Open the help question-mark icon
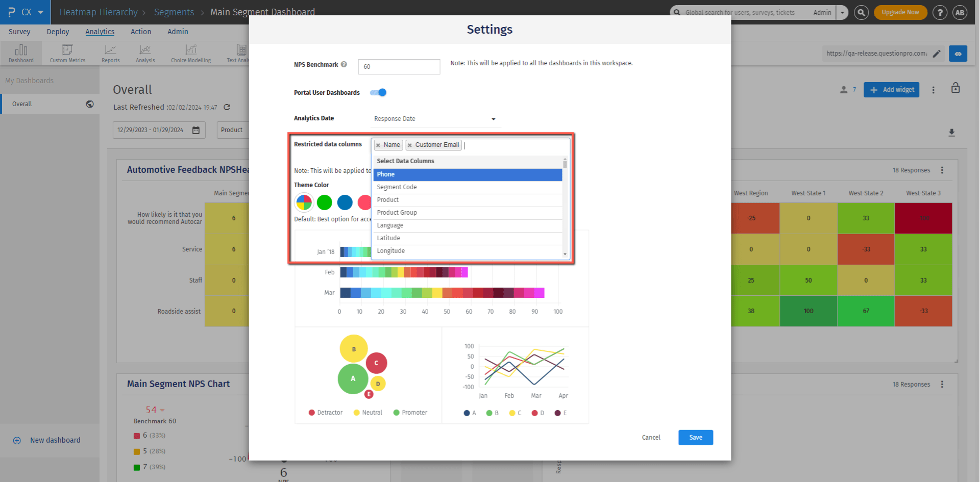This screenshot has height=482, width=980. tap(940, 12)
